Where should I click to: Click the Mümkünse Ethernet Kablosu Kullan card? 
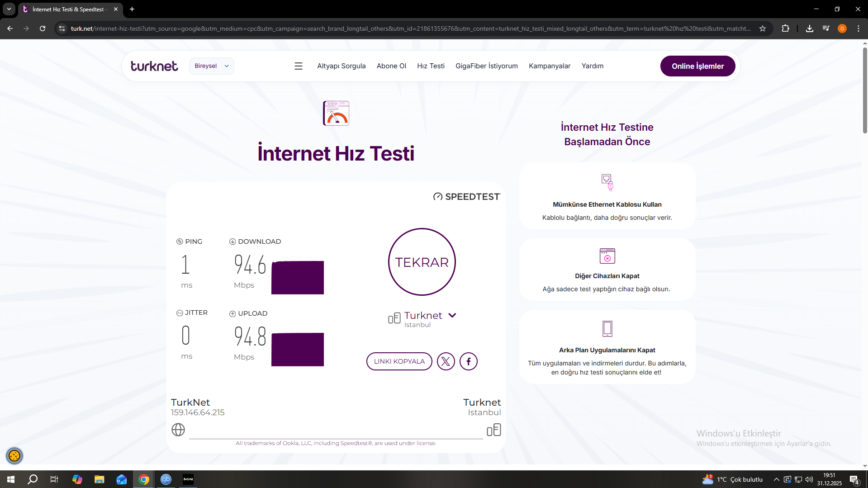(x=607, y=196)
